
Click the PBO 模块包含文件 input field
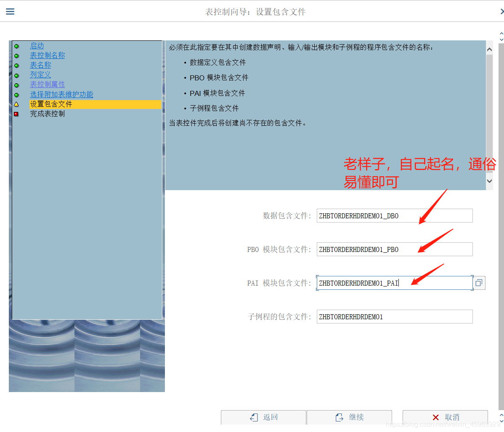[x=394, y=249]
